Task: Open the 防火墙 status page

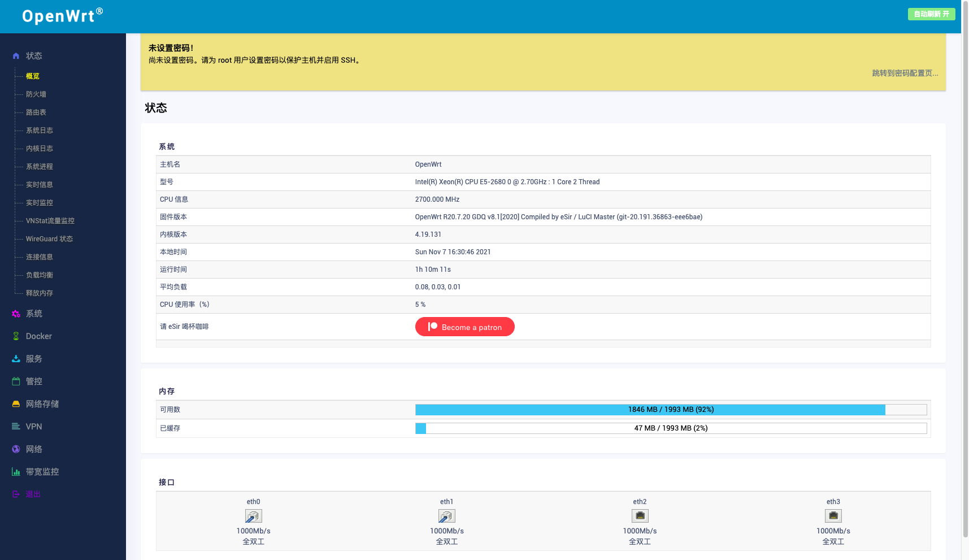Action: click(36, 94)
